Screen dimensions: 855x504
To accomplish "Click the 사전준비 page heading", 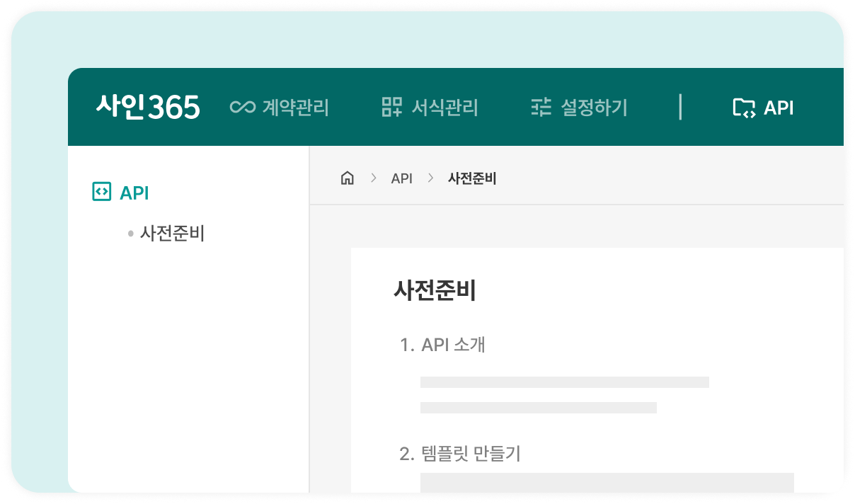I will click(435, 291).
